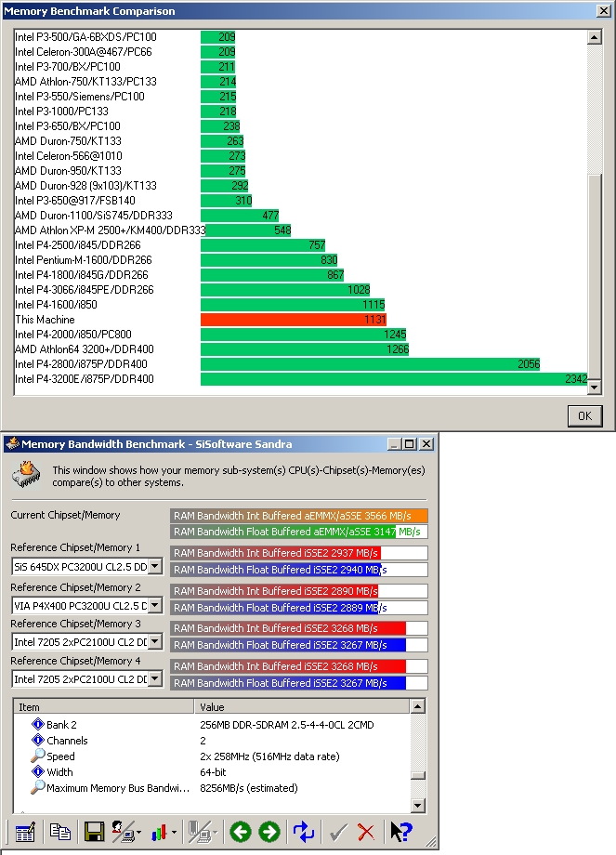Click the copy results icon

59,832
